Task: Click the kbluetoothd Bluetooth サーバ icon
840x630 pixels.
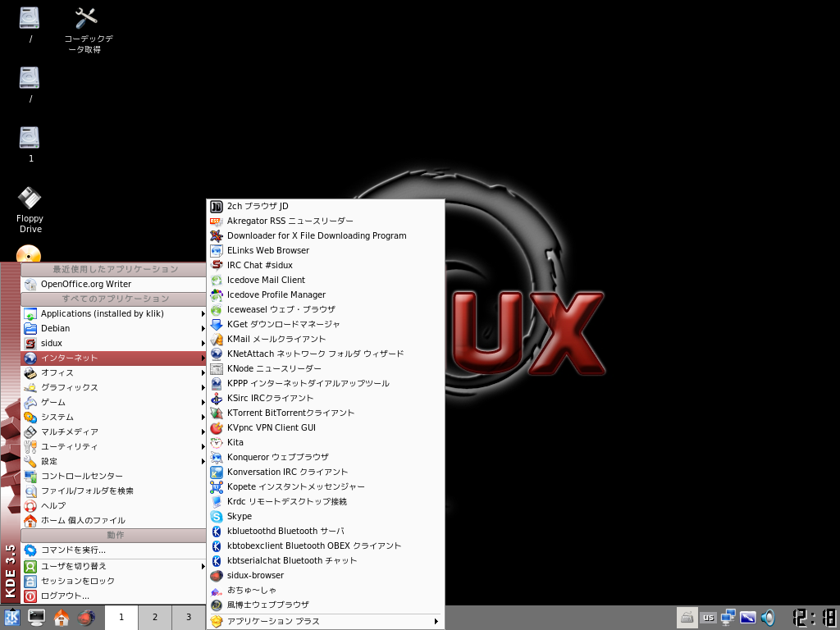Action: coord(217,531)
